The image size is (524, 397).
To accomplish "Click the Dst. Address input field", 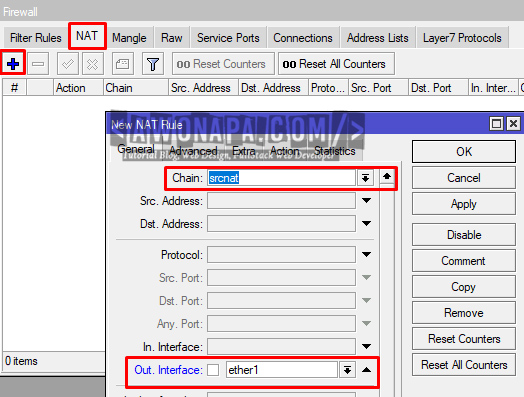I will click(x=281, y=223).
